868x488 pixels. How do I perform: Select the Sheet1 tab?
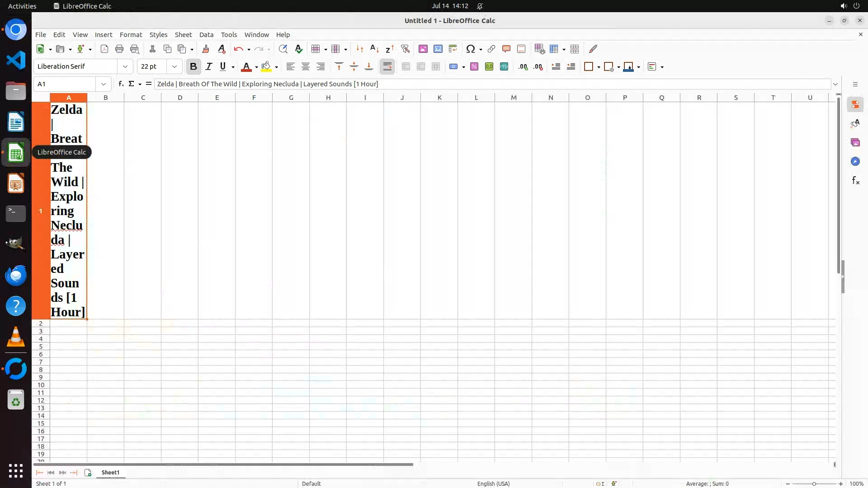[110, 472]
